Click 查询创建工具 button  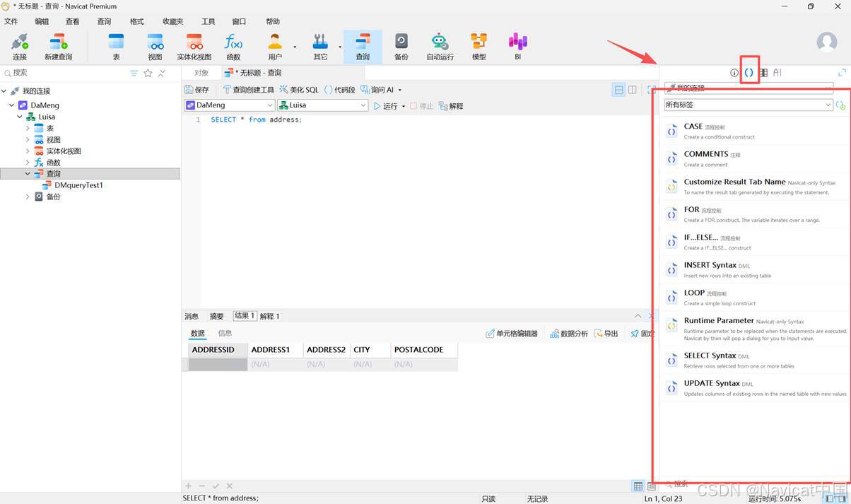(x=248, y=90)
